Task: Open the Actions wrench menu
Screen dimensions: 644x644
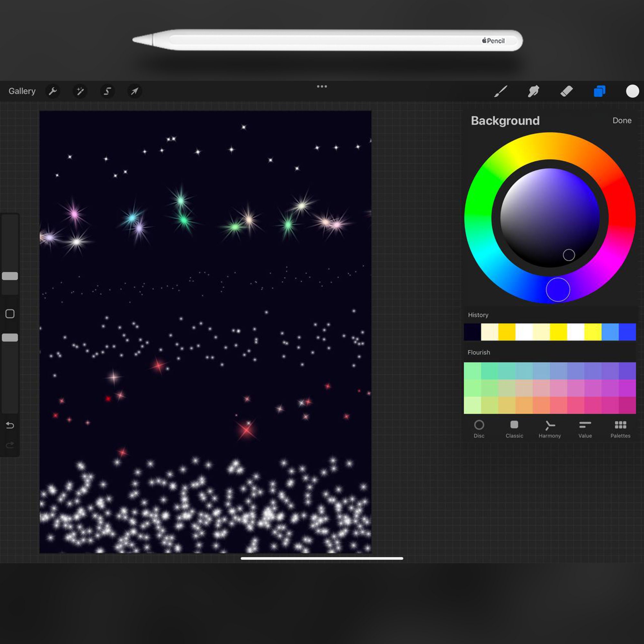Action: [x=53, y=91]
